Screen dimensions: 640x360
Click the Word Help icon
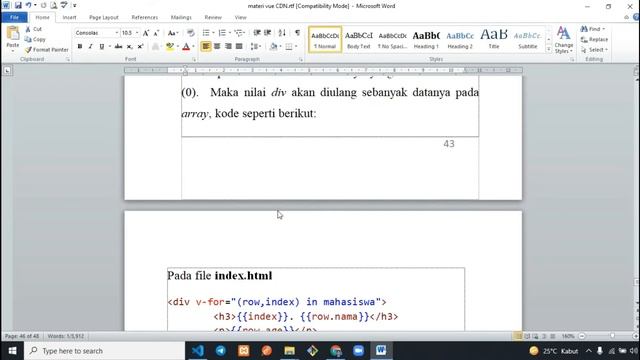pos(636,17)
